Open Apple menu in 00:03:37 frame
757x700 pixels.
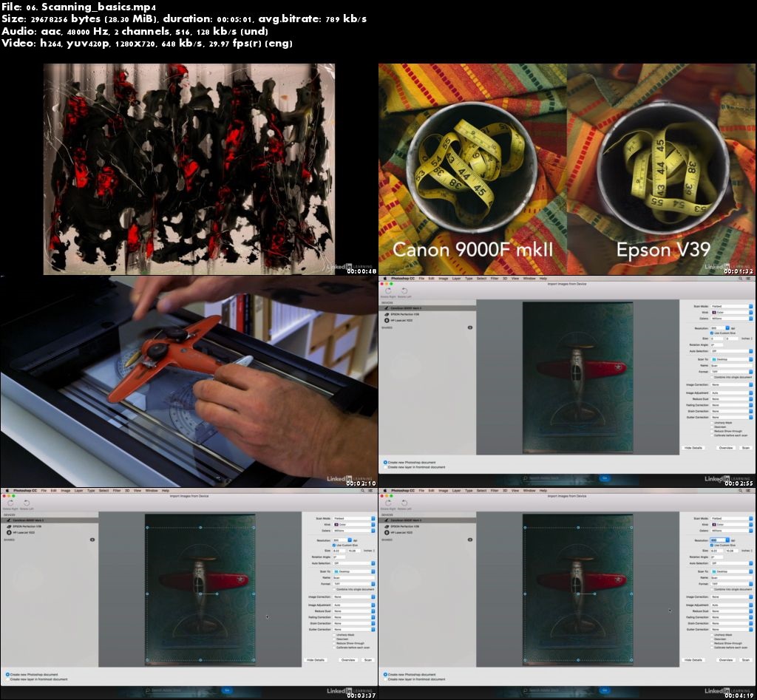pos(7,491)
